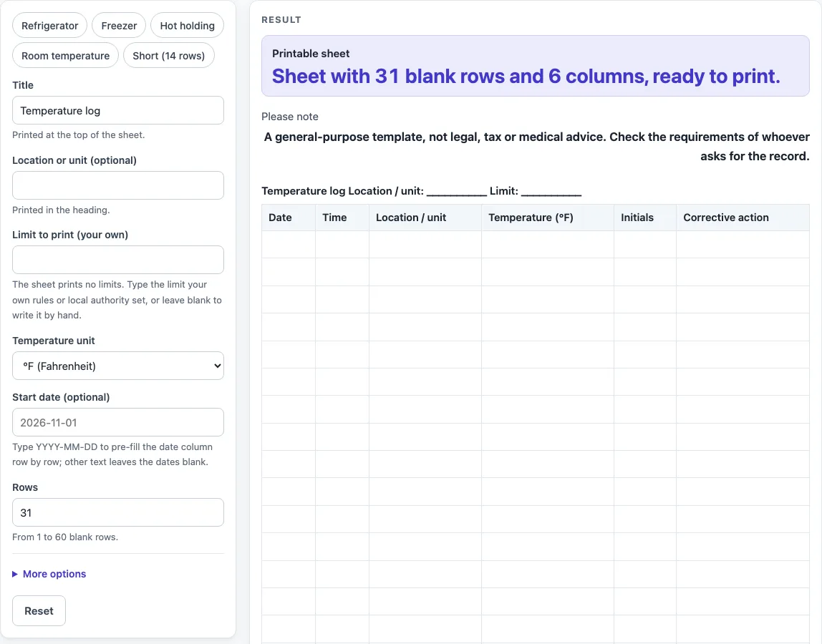Click the 'From 1 to 60 blank rows' hint
Screen dimensions: 822x644
coord(66,537)
